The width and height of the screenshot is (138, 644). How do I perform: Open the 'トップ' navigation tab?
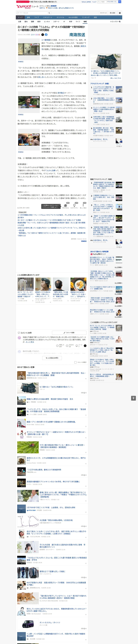[20, 17]
